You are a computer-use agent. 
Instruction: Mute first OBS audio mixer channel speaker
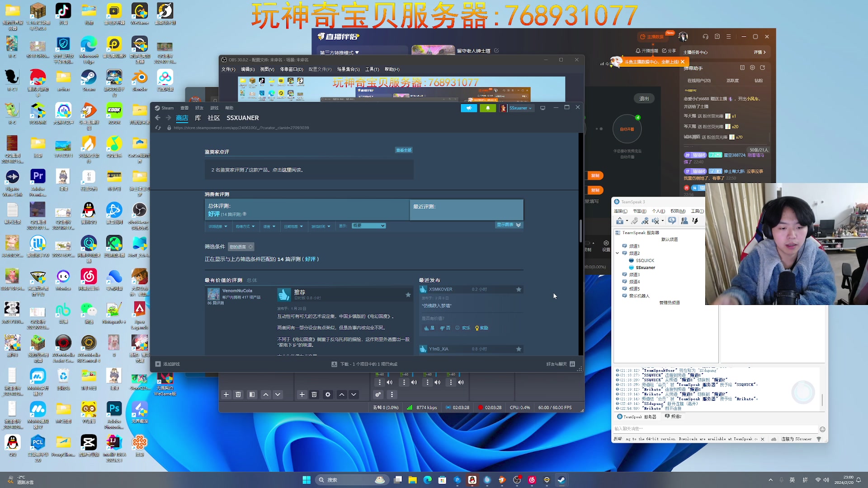tap(390, 382)
